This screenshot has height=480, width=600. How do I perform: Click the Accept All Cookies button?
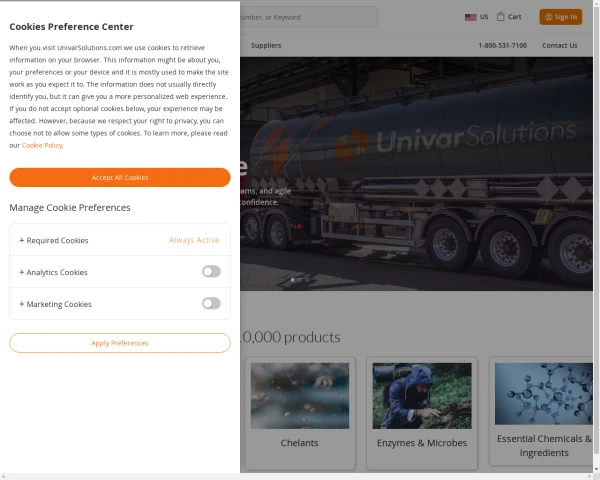120,177
